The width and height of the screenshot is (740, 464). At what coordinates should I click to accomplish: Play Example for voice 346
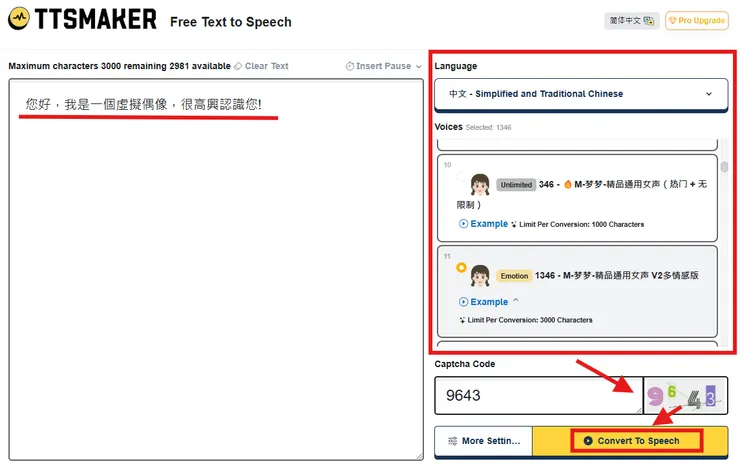483,224
